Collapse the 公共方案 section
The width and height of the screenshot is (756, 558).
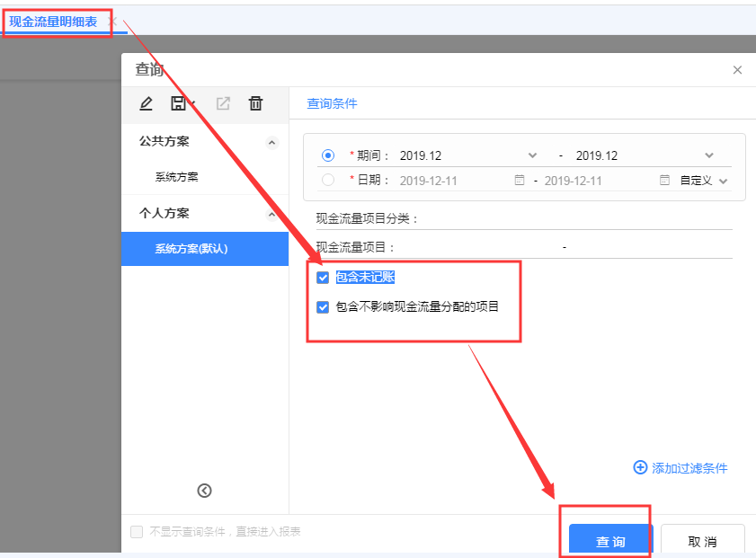(x=272, y=143)
